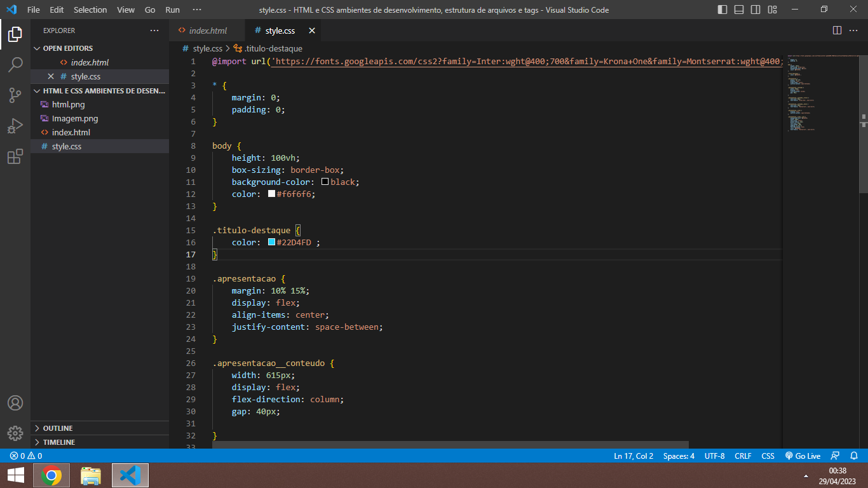Screen dimensions: 868x488
Task: Close style.css in Open Editors list
Action: pos(51,76)
